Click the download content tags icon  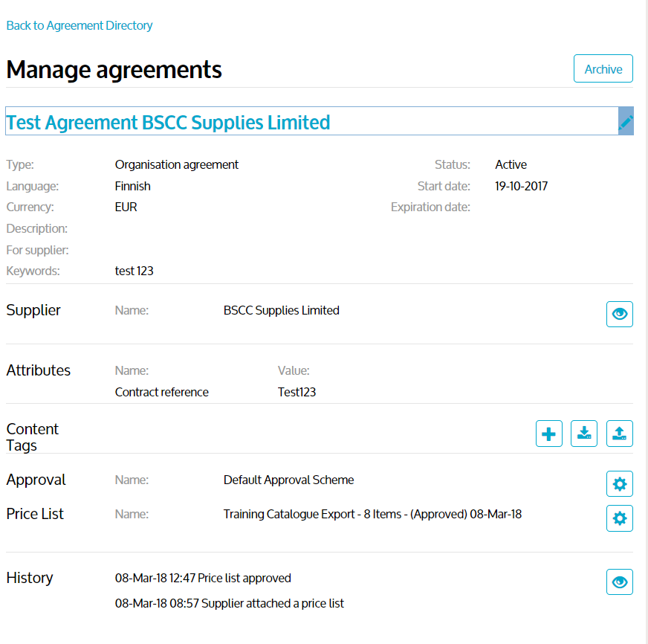tap(584, 434)
